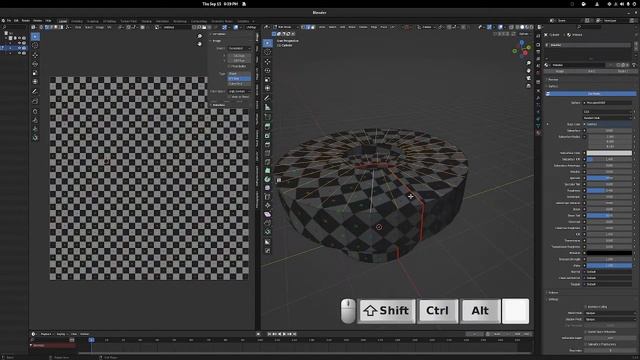This screenshot has width=640, height=360.
Task: Activate the Inset Faces tool
Action: [x=267, y=136]
